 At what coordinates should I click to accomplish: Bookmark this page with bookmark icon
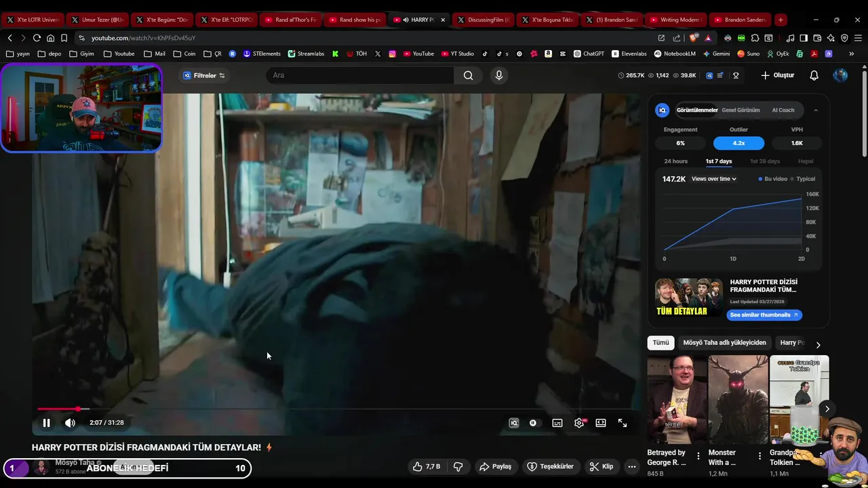[64, 38]
